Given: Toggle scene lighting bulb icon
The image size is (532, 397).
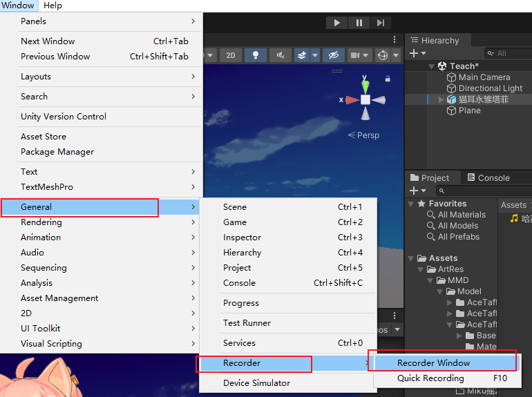Looking at the screenshot, I should (256, 55).
